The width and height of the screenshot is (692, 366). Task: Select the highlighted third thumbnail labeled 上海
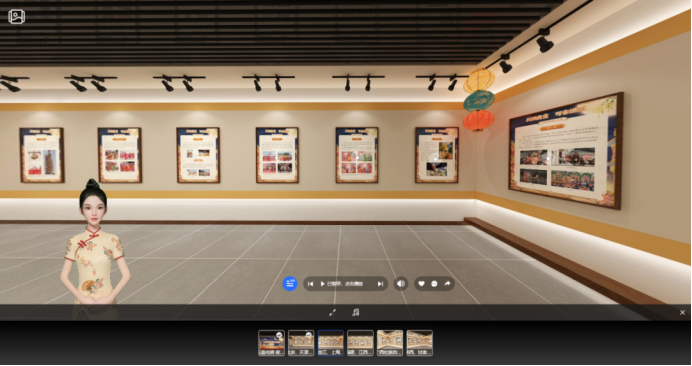331,343
